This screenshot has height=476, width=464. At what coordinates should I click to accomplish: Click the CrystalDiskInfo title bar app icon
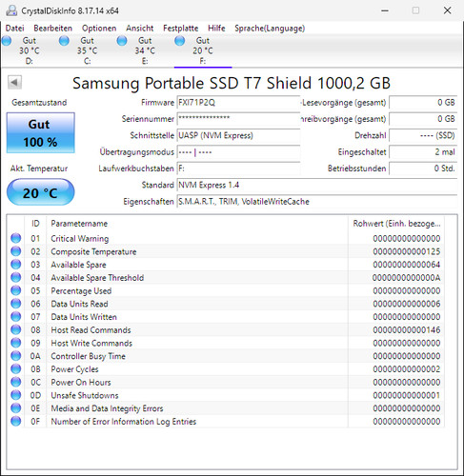[11, 10]
